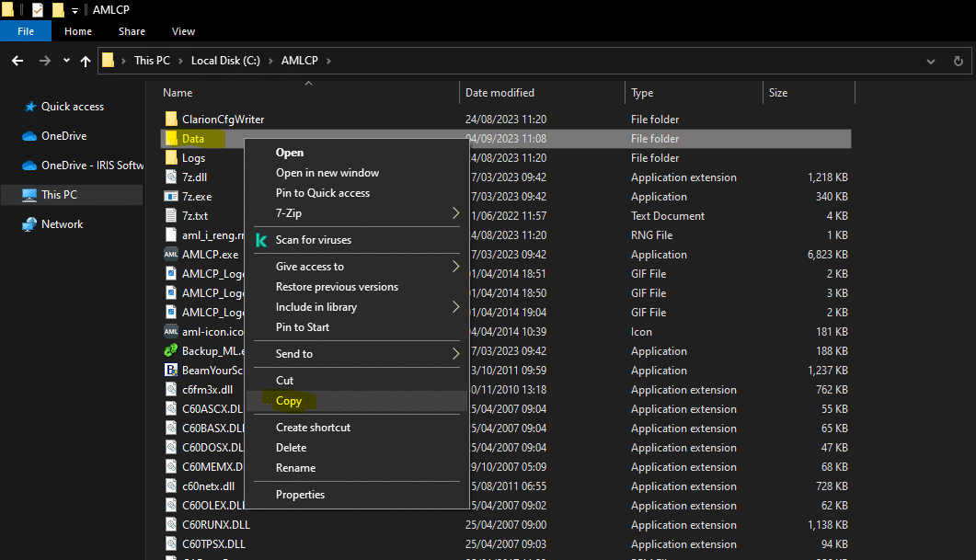Click the C60TPSX.DLL file icon

[x=171, y=543]
